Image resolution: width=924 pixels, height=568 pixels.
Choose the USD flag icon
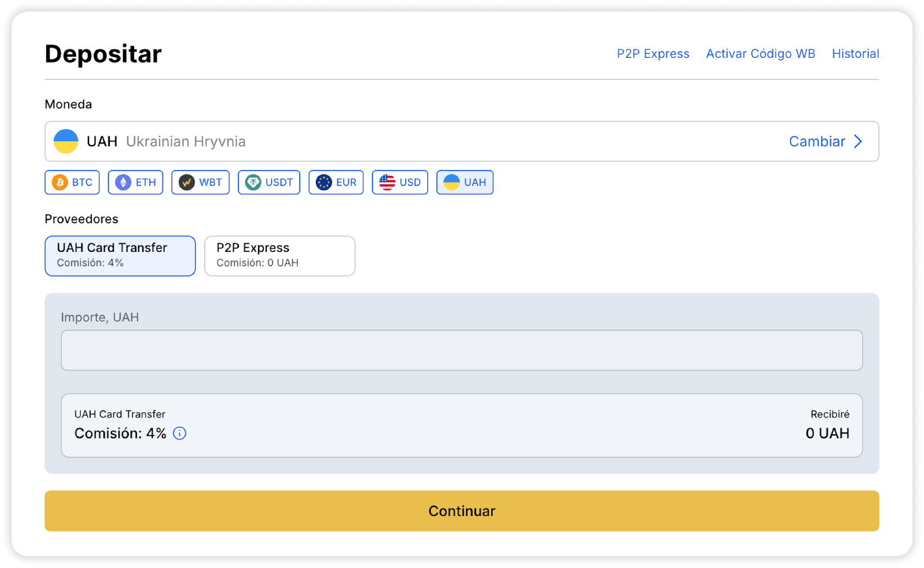[x=387, y=183]
